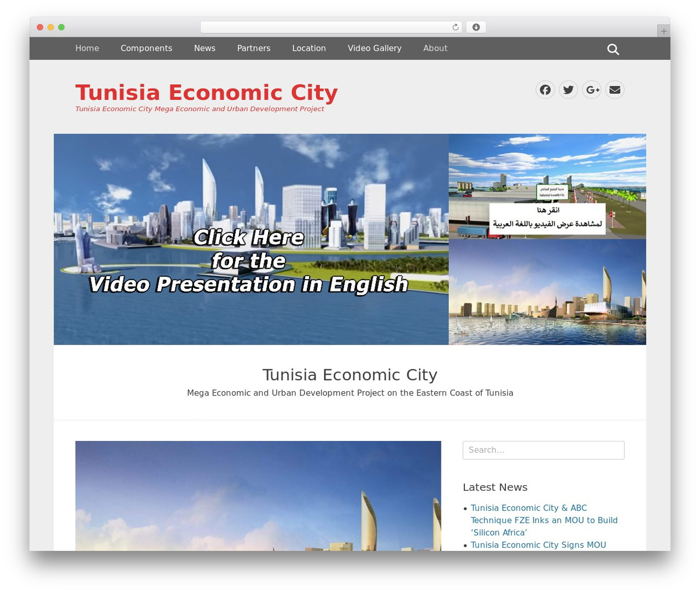
Task: Click the large article image below the heading
Action: coord(258,496)
